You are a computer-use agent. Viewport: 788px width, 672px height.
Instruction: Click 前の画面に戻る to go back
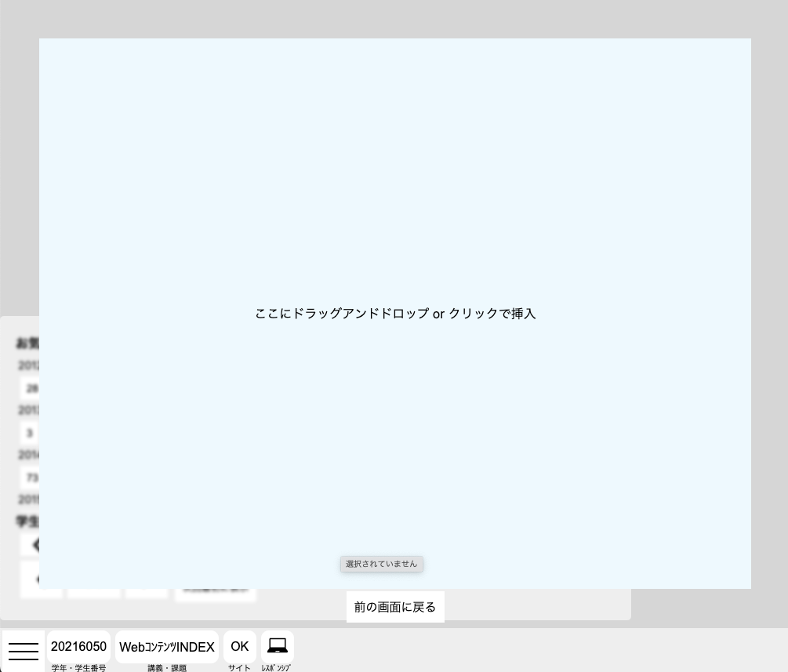(395, 607)
